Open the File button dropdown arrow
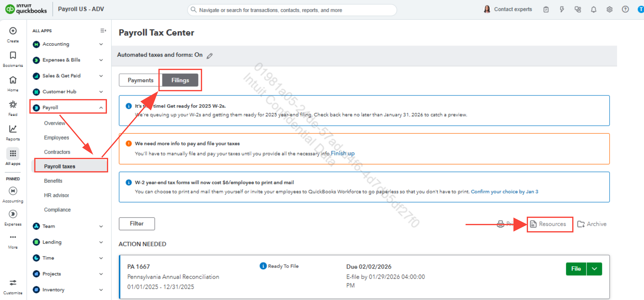The image size is (644, 300). 594,269
